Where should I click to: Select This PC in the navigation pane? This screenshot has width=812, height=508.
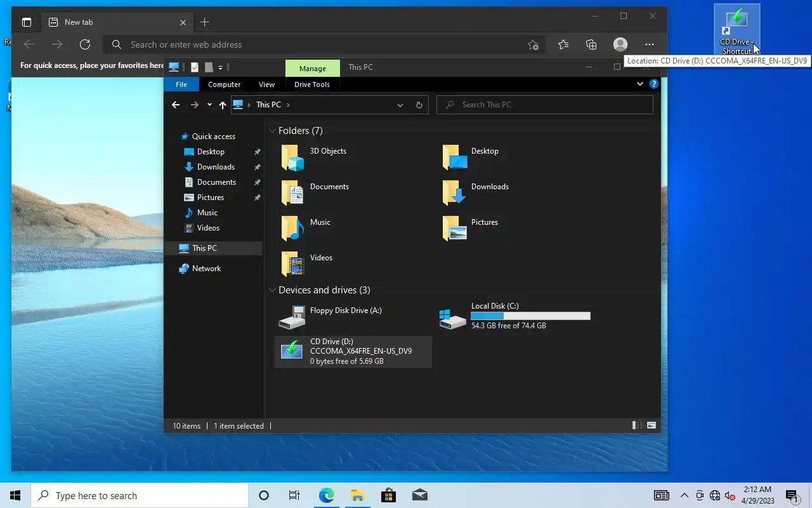pos(204,248)
